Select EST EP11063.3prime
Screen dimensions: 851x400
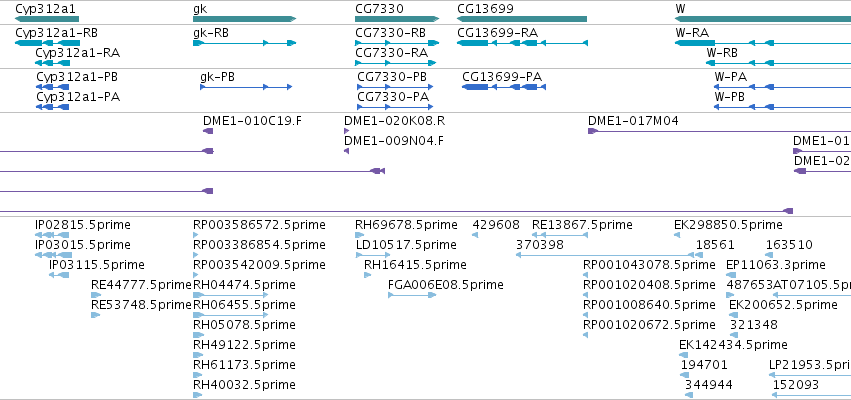[731, 275]
